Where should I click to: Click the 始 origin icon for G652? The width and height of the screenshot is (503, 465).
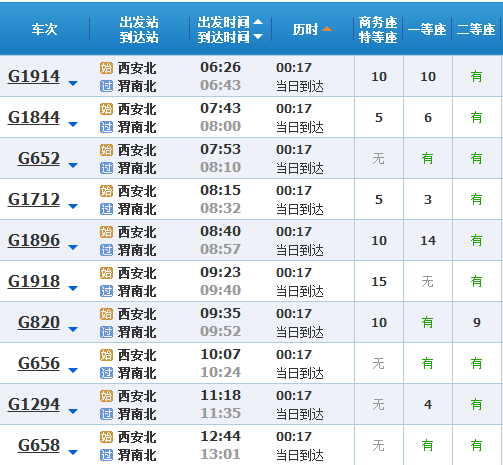(x=106, y=150)
